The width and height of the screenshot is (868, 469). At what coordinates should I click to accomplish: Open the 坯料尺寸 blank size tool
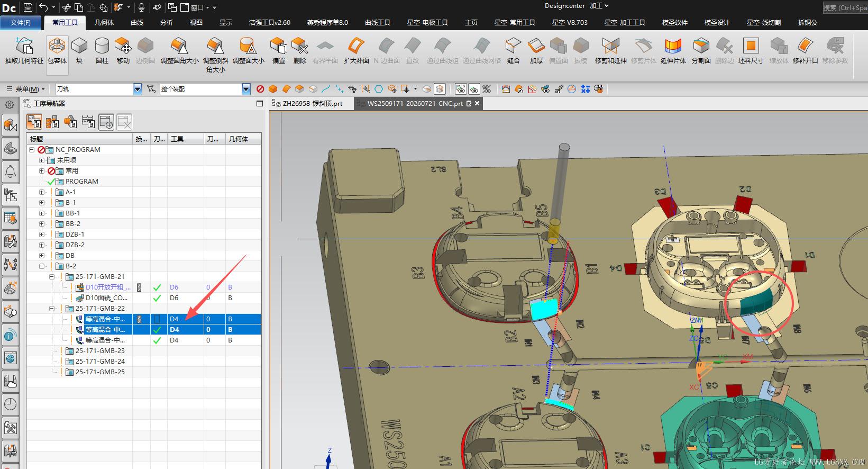click(751, 51)
